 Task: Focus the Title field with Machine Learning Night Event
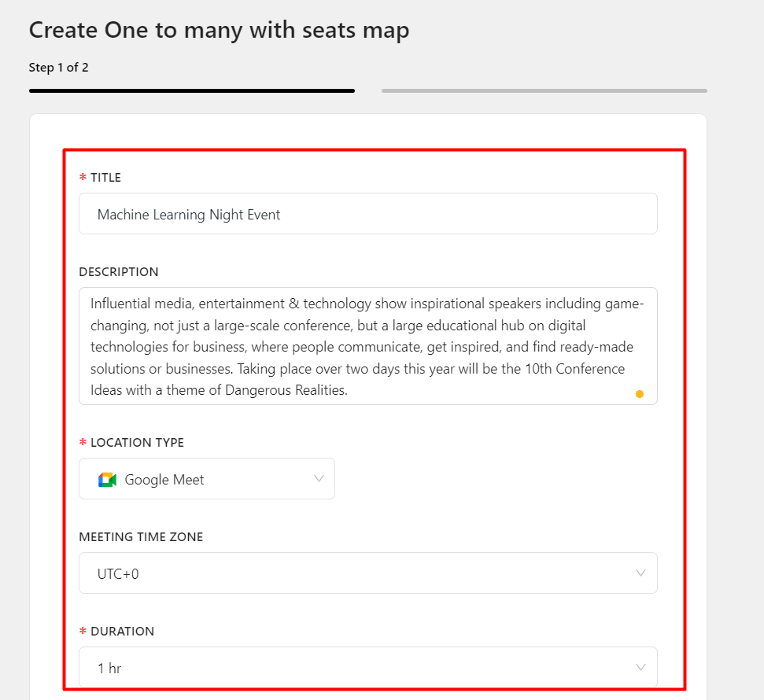tap(367, 214)
